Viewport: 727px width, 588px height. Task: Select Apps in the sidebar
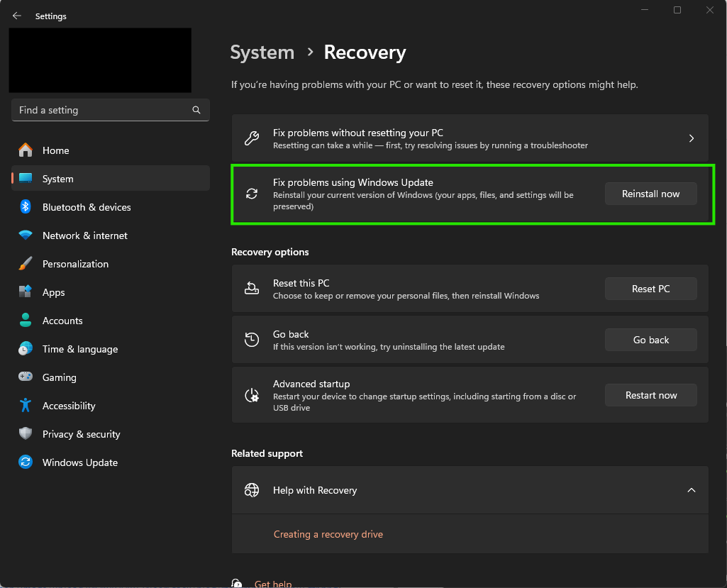111,292
